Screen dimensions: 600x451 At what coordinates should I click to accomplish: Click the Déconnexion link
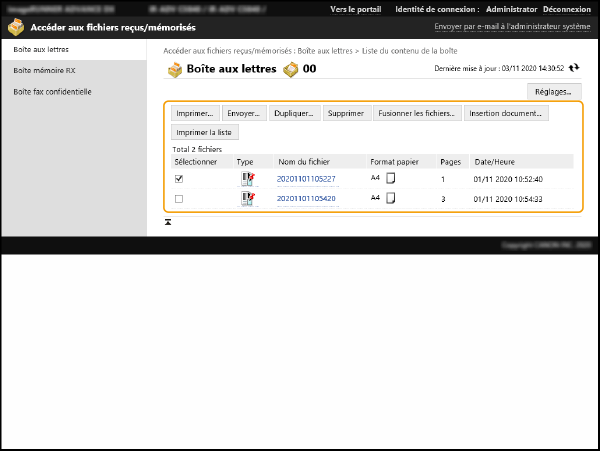tap(566, 9)
